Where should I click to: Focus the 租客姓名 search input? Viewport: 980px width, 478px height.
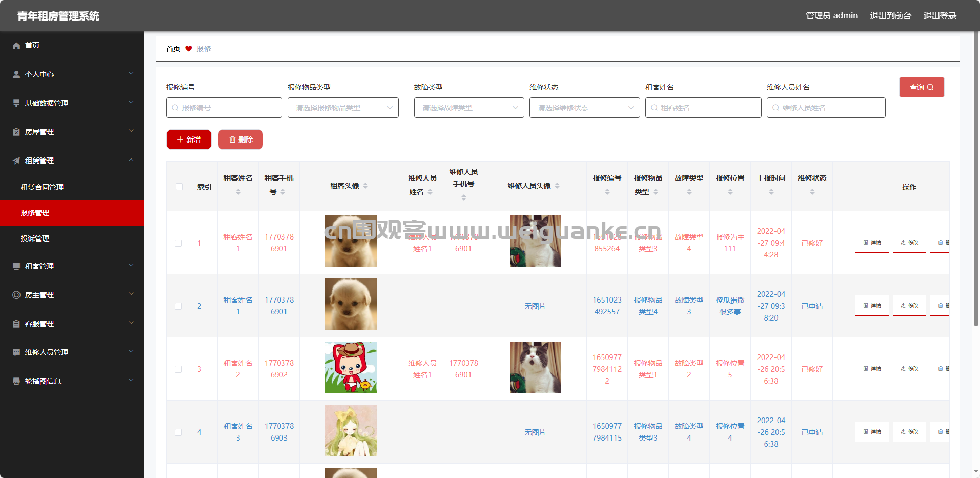click(703, 108)
